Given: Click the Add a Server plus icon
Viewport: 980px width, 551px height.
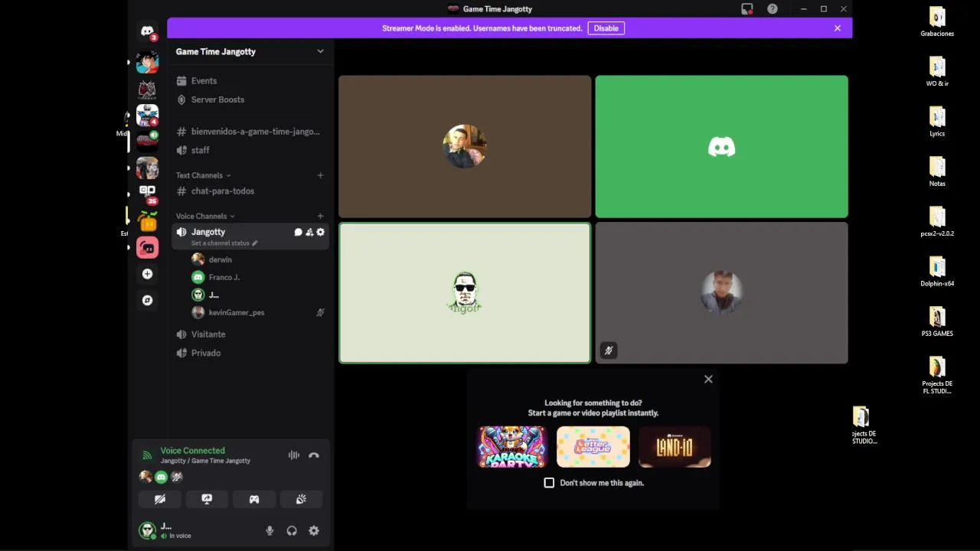Looking at the screenshot, I should (147, 274).
